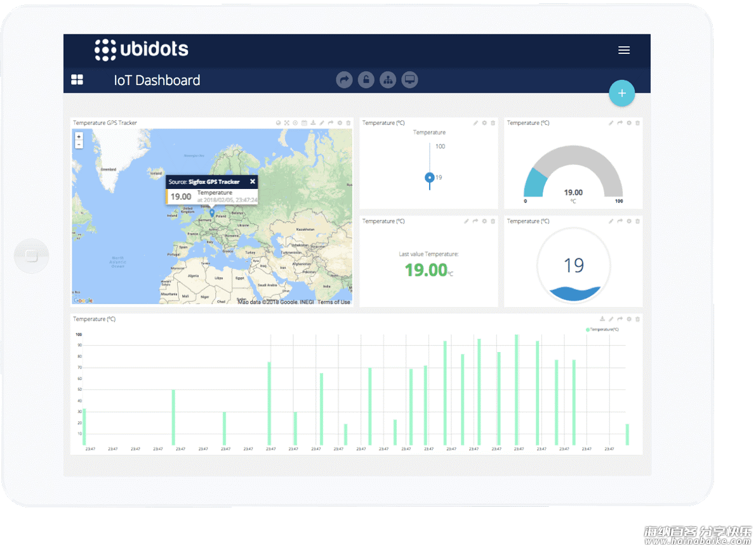Open settings gear on Last value Temperature widget
756x548 pixels.
(x=484, y=221)
